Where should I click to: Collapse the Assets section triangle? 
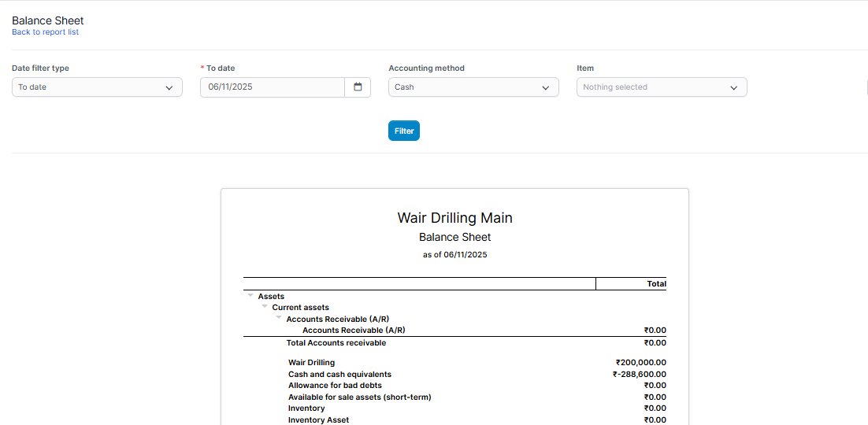pos(250,296)
